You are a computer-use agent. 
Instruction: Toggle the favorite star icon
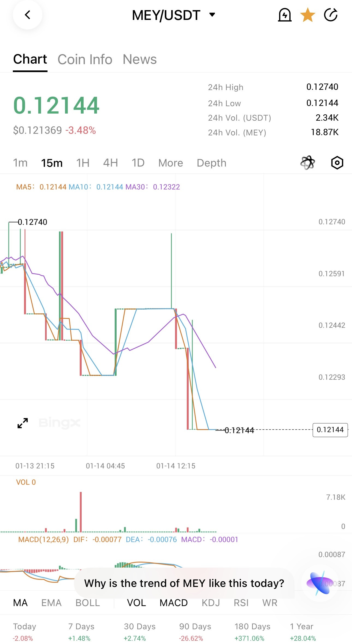pyautogui.click(x=307, y=15)
